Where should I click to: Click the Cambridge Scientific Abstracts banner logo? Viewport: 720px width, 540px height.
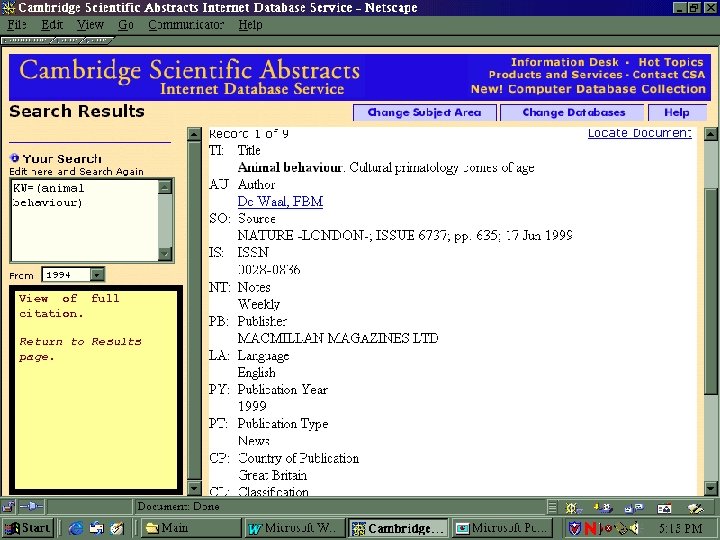coord(189,77)
